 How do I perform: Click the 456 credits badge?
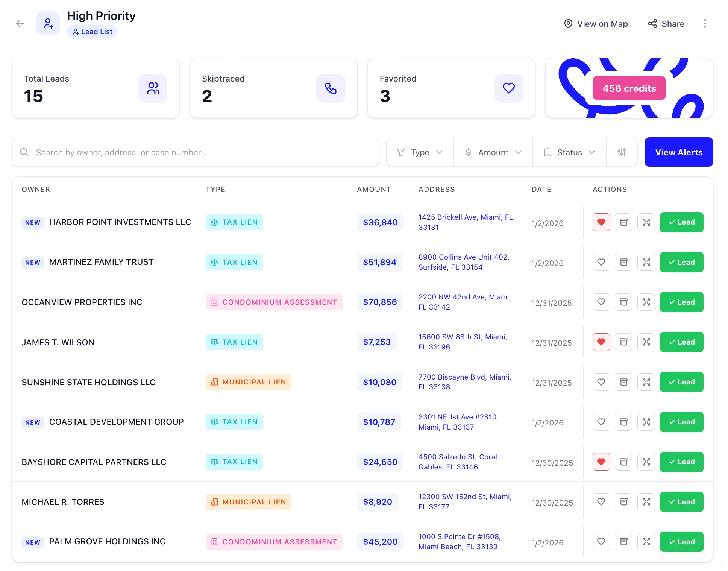click(x=629, y=88)
